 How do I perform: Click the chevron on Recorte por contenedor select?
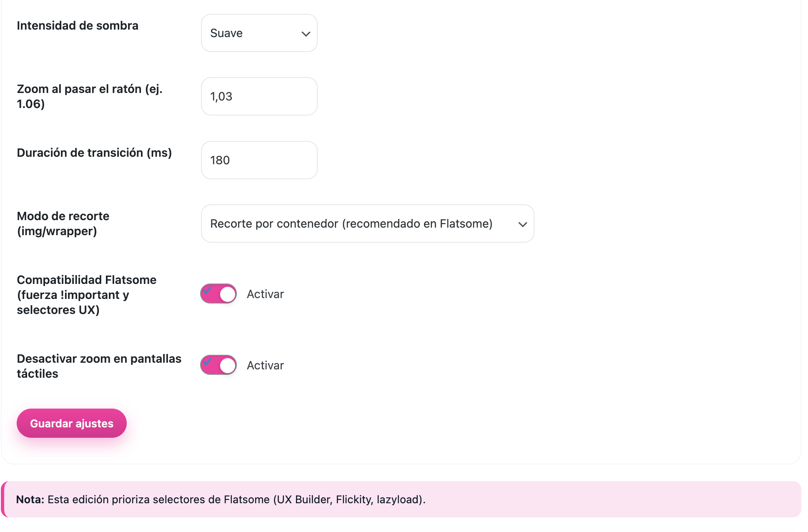pos(522,224)
